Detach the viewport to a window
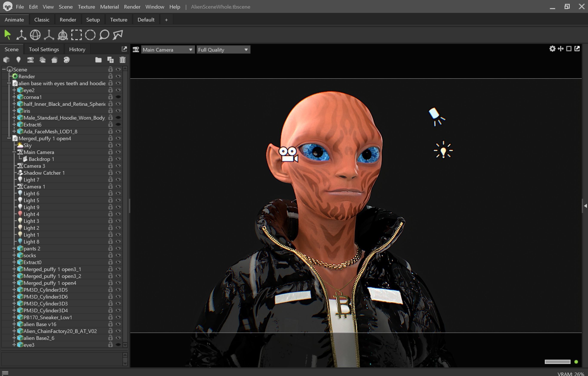 pos(577,49)
